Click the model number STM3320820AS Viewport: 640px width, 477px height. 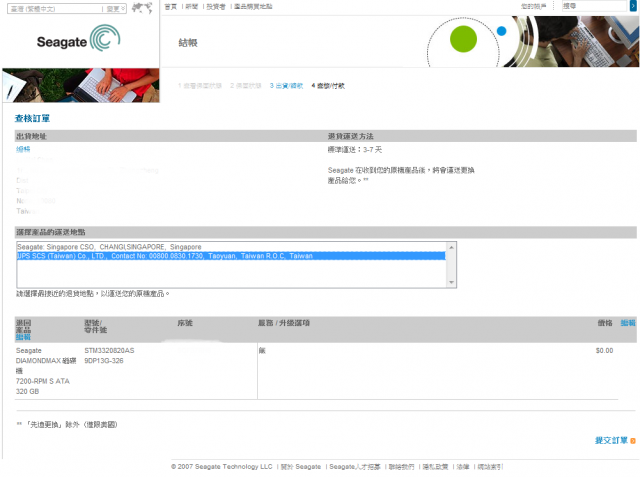click(x=109, y=351)
